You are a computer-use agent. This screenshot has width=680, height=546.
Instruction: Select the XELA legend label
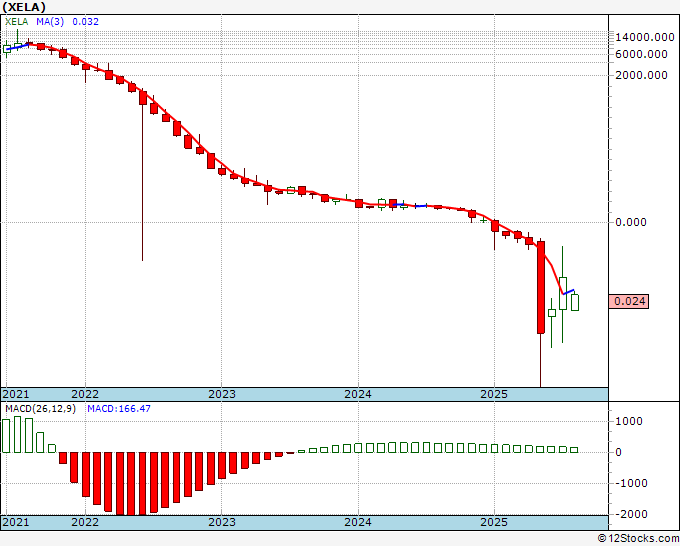point(16,22)
